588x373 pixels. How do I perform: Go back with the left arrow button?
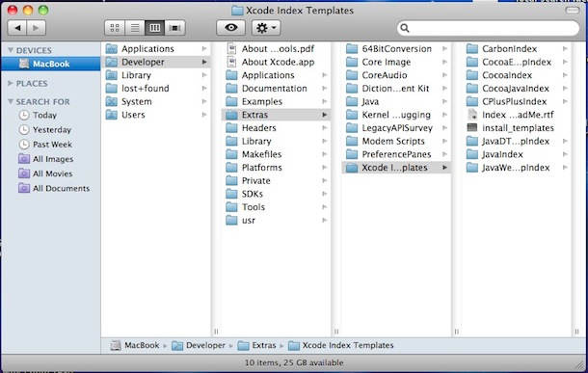pyautogui.click(x=17, y=28)
